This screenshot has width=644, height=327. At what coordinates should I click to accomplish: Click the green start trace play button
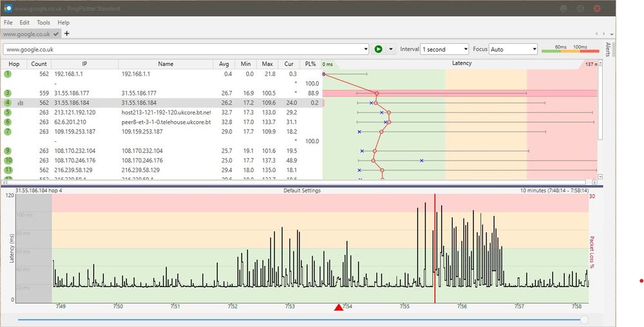pos(378,49)
